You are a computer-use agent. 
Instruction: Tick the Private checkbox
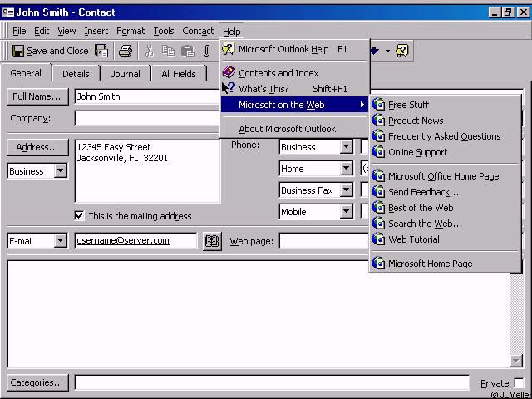519,382
